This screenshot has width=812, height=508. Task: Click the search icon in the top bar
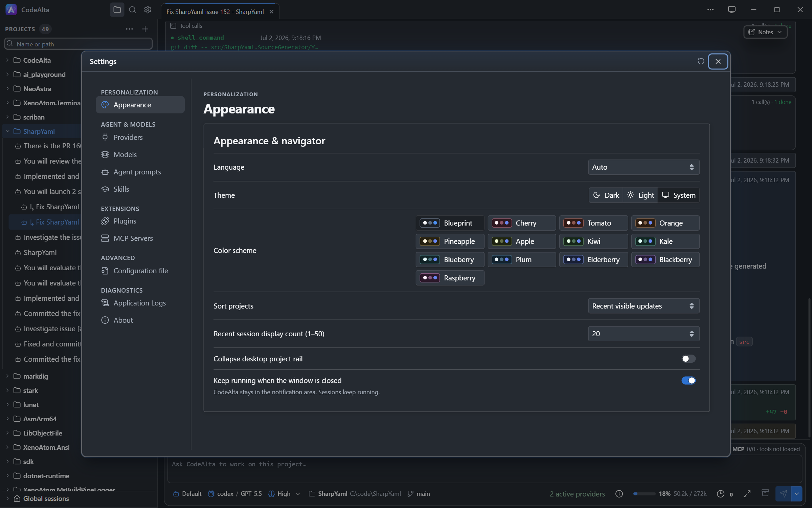[x=133, y=10]
